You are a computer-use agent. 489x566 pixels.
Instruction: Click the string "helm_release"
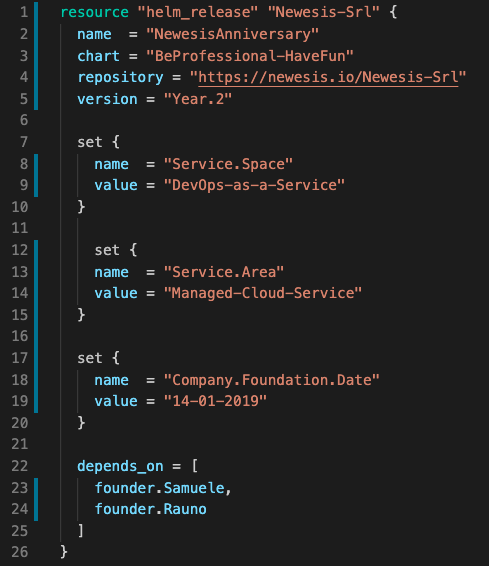point(198,12)
